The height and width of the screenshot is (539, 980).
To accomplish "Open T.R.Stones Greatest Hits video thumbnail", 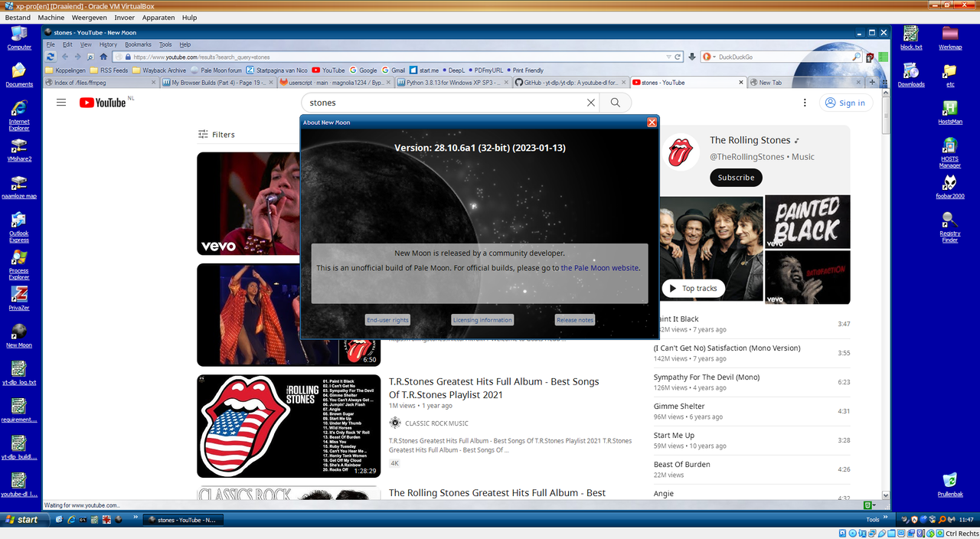I will tap(289, 426).
